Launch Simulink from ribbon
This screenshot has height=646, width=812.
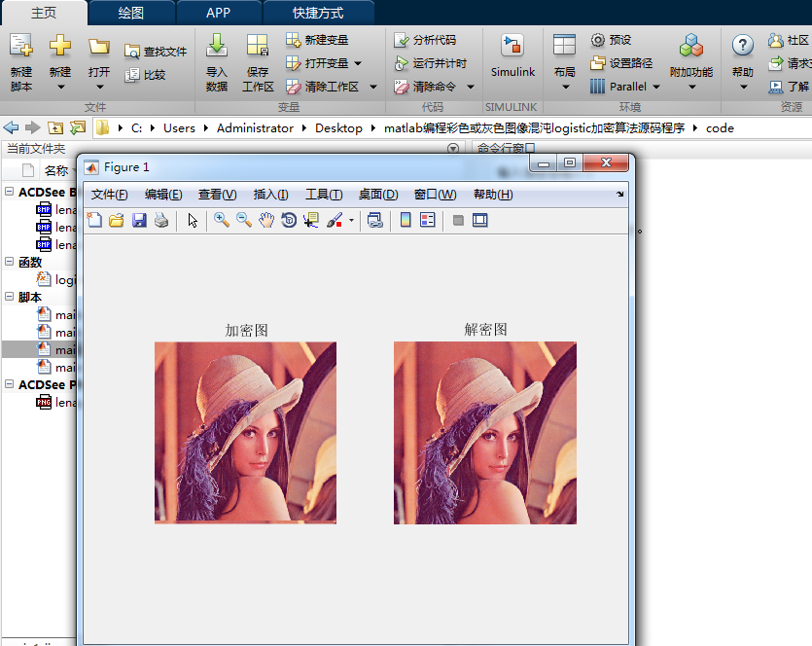pos(512,54)
